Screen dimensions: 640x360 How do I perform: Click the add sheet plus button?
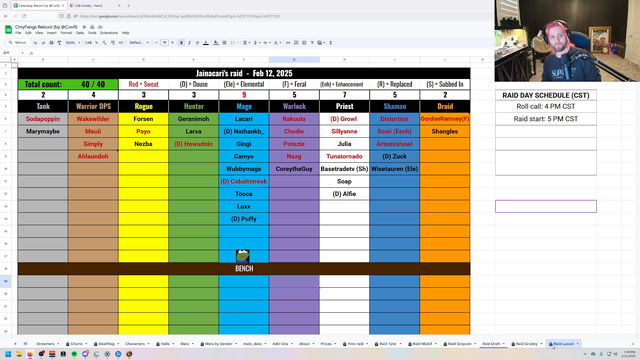[x=15, y=344]
